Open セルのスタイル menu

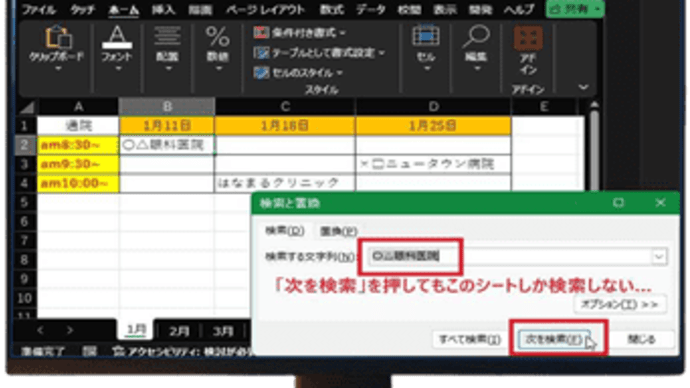[x=298, y=73]
